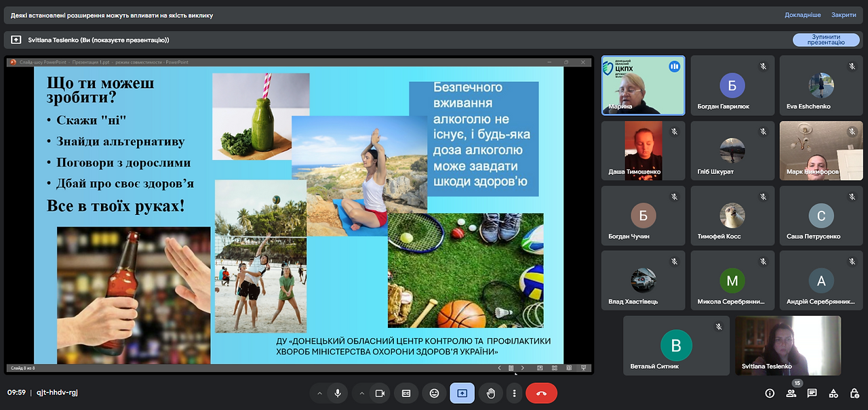868x410 pixels.
Task: Leave the call with the red hang-up button
Action: click(541, 393)
